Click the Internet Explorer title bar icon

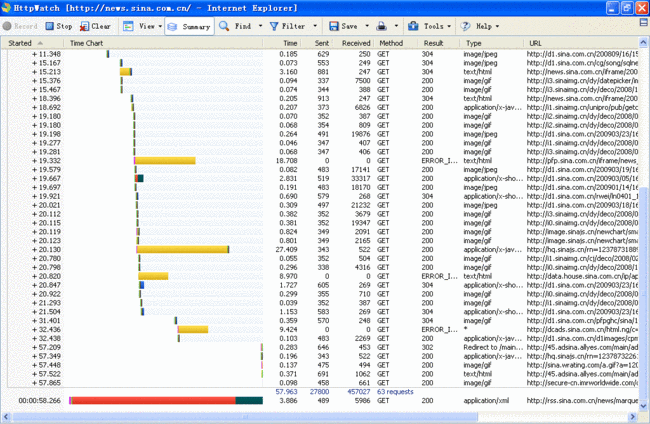[x=6, y=8]
